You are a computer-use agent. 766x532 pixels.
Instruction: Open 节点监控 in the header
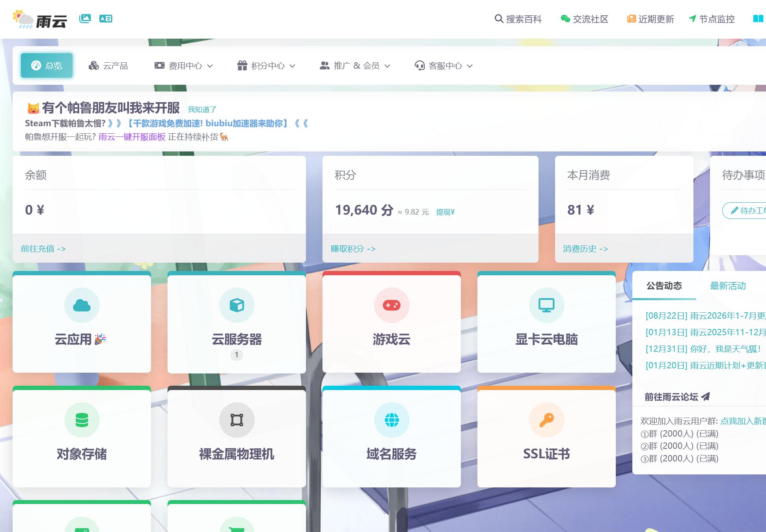(712, 19)
